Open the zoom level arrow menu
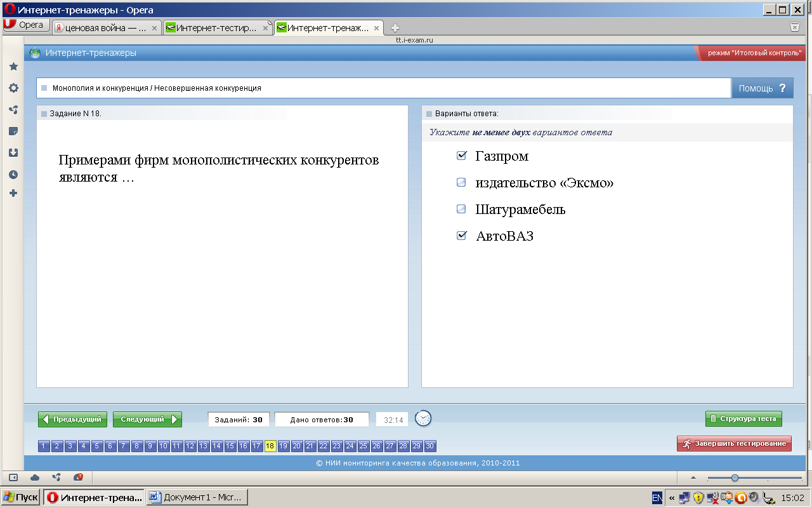 693,478
